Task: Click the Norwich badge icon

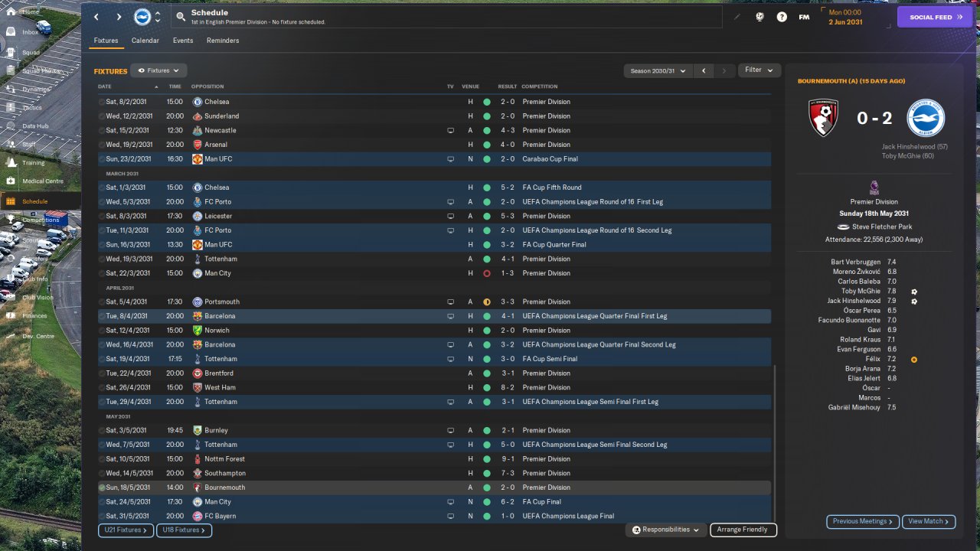Action: pos(198,331)
